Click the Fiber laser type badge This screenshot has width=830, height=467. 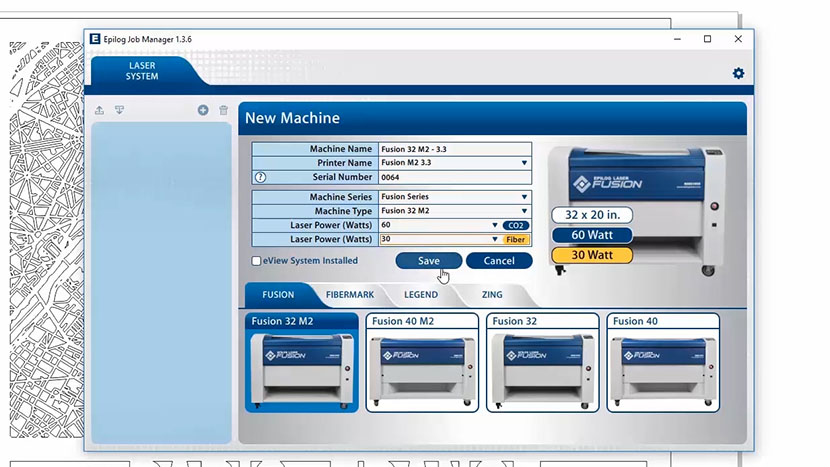[x=516, y=240]
